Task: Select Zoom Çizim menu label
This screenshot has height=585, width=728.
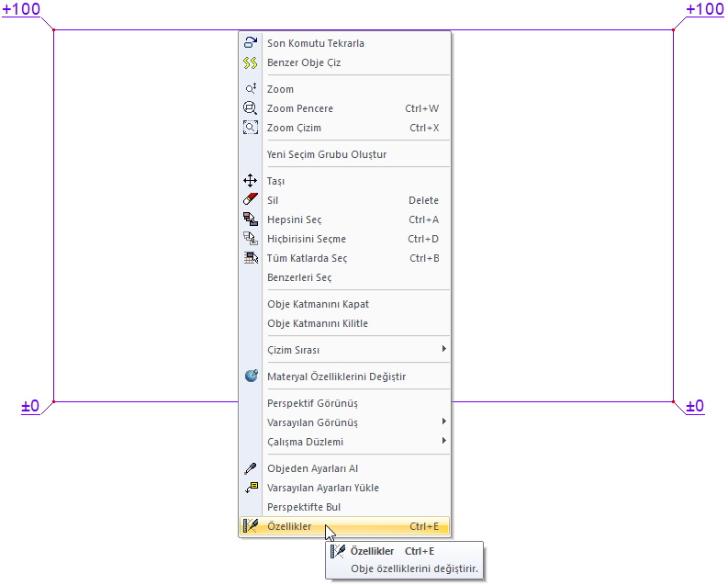Action: (x=294, y=128)
